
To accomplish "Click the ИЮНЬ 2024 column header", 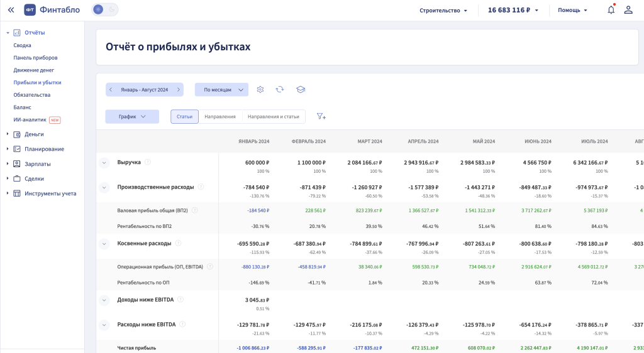I will pos(538,141).
